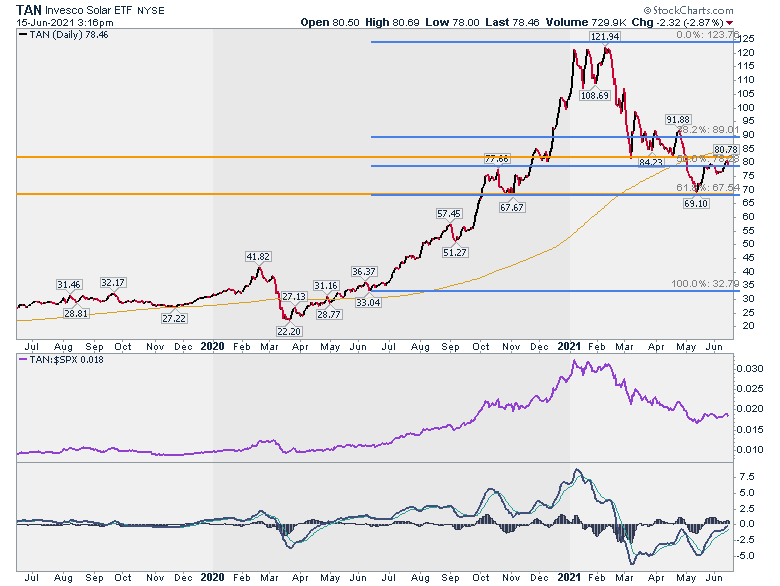Click the 31.16 price label
The image size is (780, 586).
tap(326, 286)
